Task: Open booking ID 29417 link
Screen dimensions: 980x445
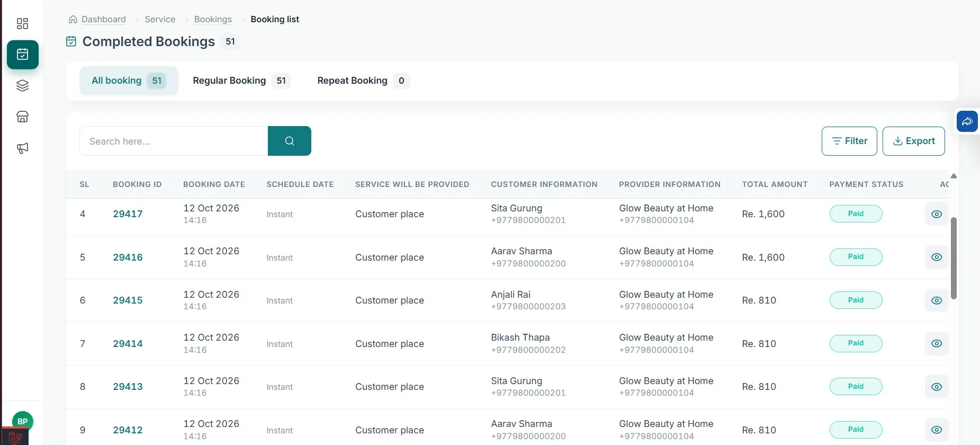Action: pyautogui.click(x=128, y=214)
